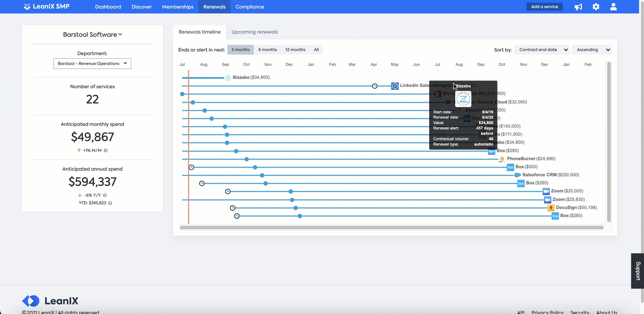Click the alert dot on the PhoneBurner row
The height and width of the screenshot is (314, 644).
click(247, 159)
